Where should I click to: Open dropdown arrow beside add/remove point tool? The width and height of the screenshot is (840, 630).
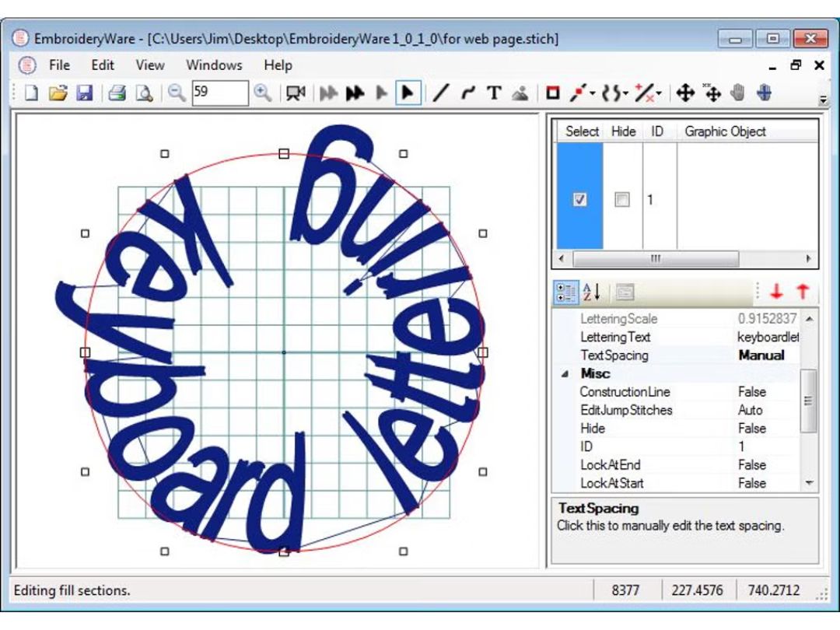pos(659,94)
